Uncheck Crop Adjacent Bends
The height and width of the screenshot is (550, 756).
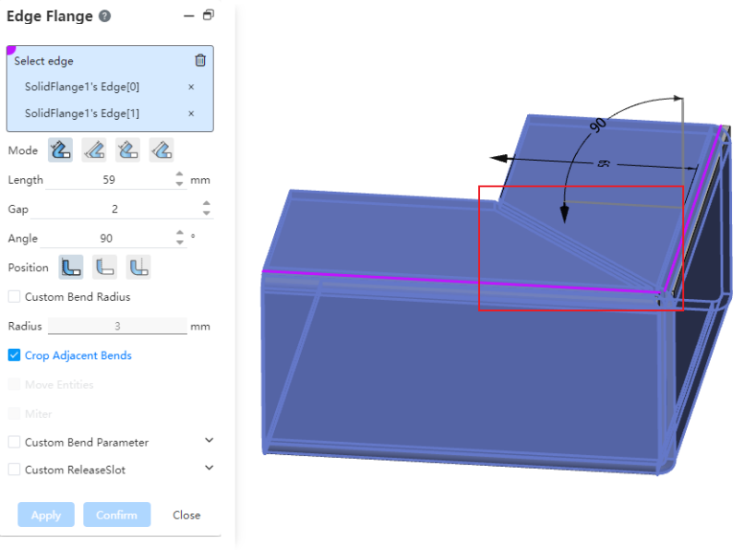pos(14,355)
